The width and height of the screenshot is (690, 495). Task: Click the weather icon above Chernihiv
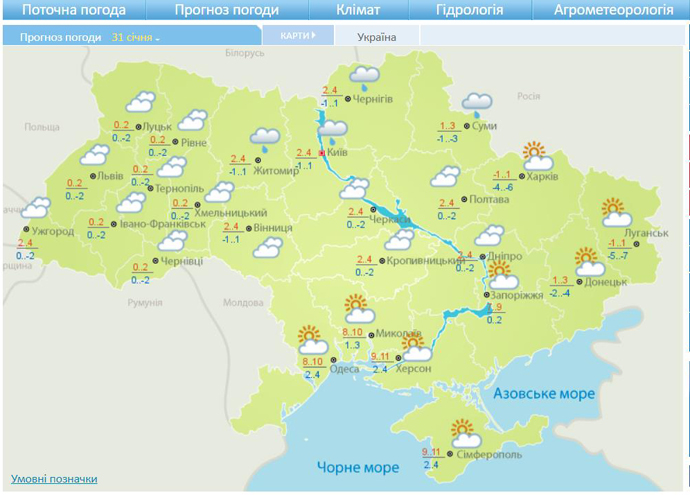(x=364, y=76)
